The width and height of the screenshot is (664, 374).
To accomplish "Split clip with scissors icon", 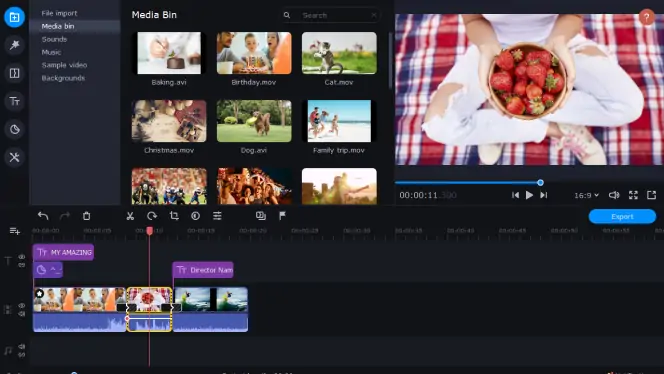I will click(x=130, y=216).
